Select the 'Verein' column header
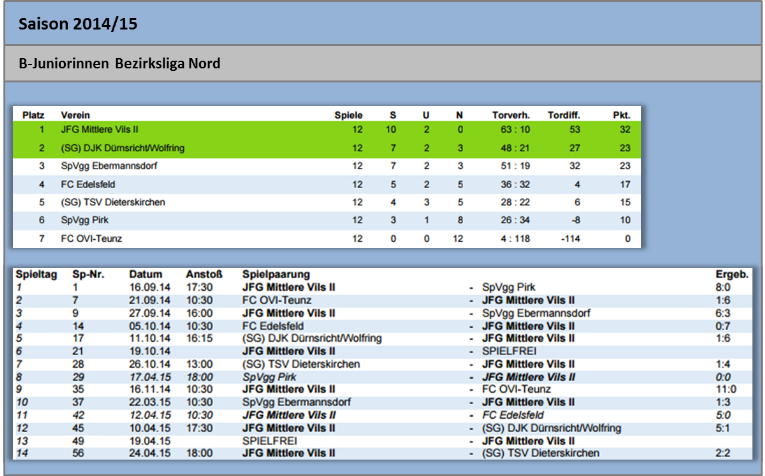Viewport: 765px width, 476px height. [x=75, y=115]
